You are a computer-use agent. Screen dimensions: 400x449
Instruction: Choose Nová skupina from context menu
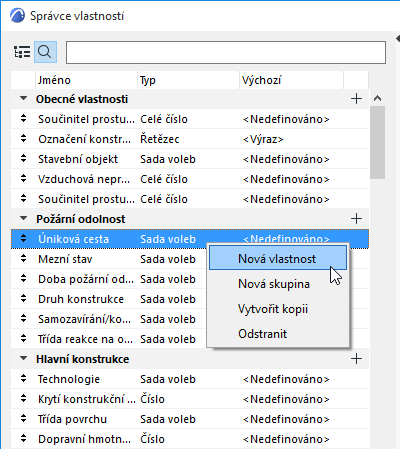(x=274, y=284)
